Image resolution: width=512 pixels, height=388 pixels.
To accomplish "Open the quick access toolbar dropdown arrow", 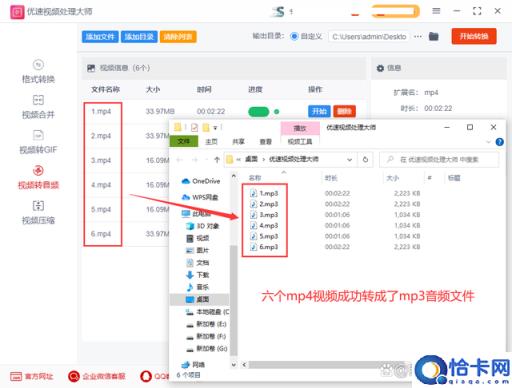I will click(x=215, y=128).
